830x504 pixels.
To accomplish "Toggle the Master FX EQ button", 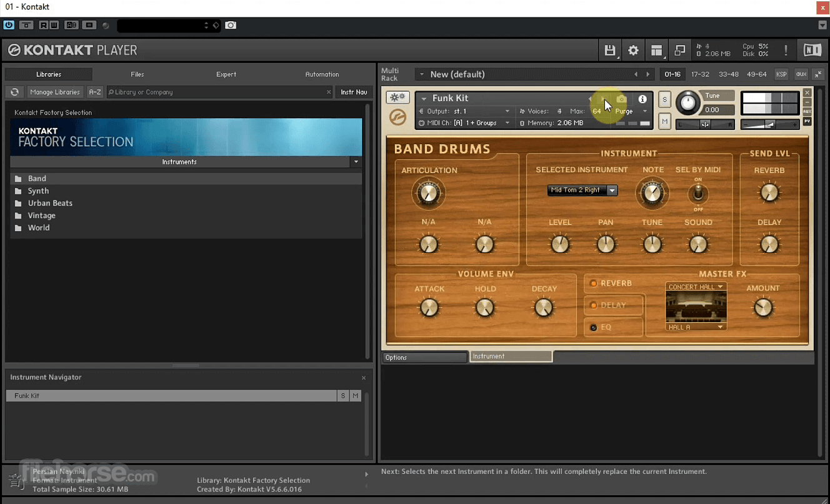I will click(x=614, y=327).
